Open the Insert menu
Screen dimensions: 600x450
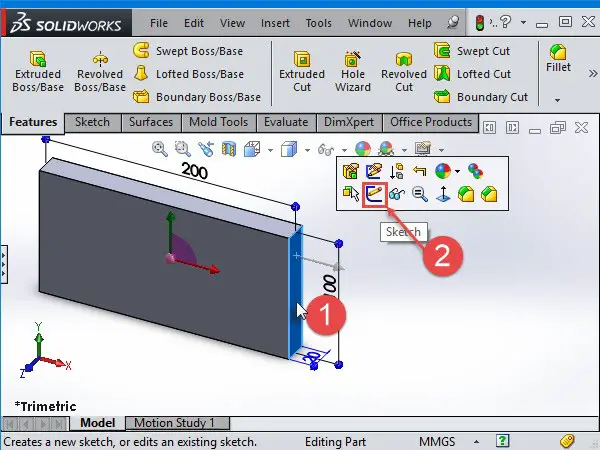pos(275,23)
